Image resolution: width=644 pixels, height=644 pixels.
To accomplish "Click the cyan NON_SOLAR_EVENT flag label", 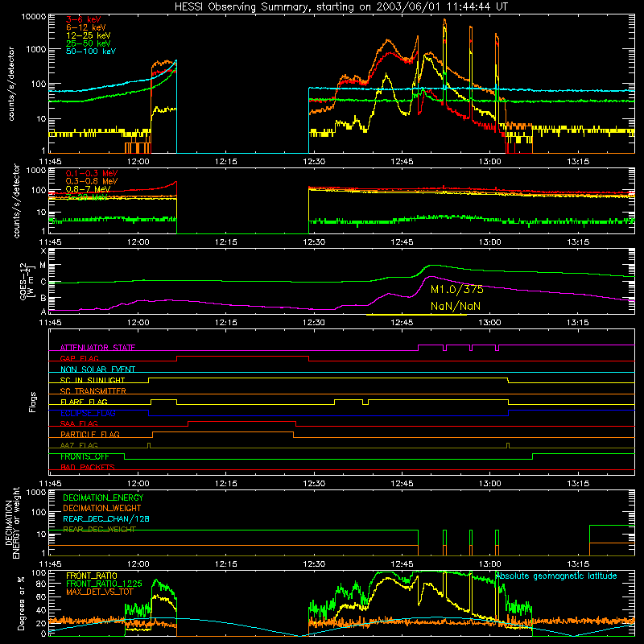I will click(97, 369).
